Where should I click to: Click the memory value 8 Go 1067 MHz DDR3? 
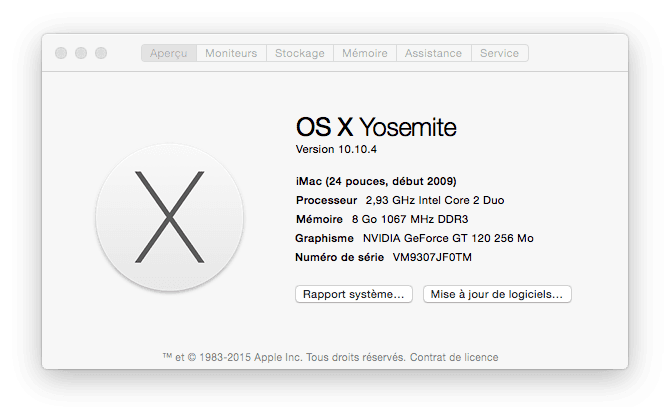(x=410, y=219)
